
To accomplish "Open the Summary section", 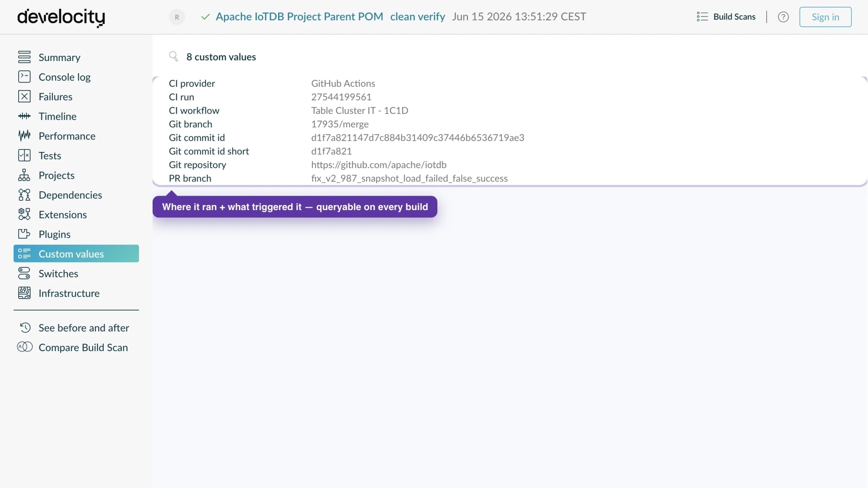I will click(76, 57).
